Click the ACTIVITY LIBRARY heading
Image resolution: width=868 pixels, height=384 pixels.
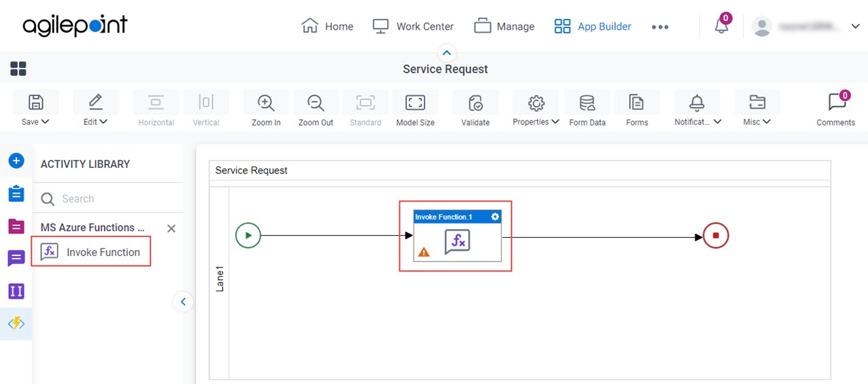point(85,164)
